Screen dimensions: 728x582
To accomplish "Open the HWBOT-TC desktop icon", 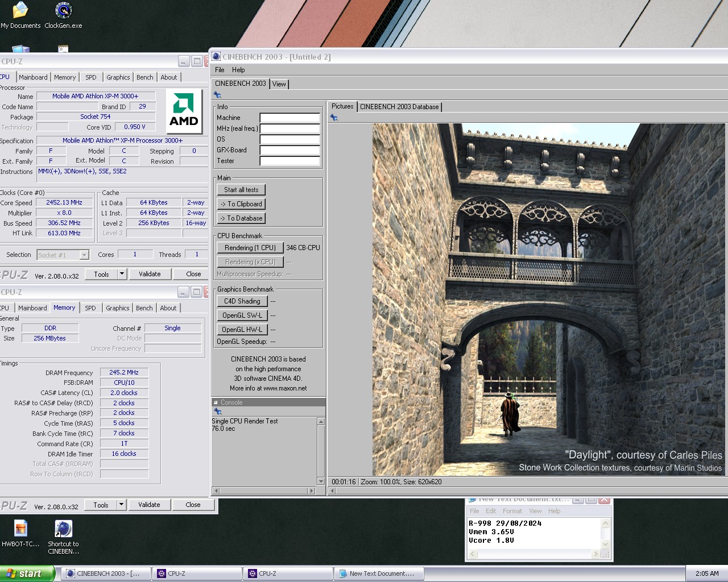I will click(20, 534).
